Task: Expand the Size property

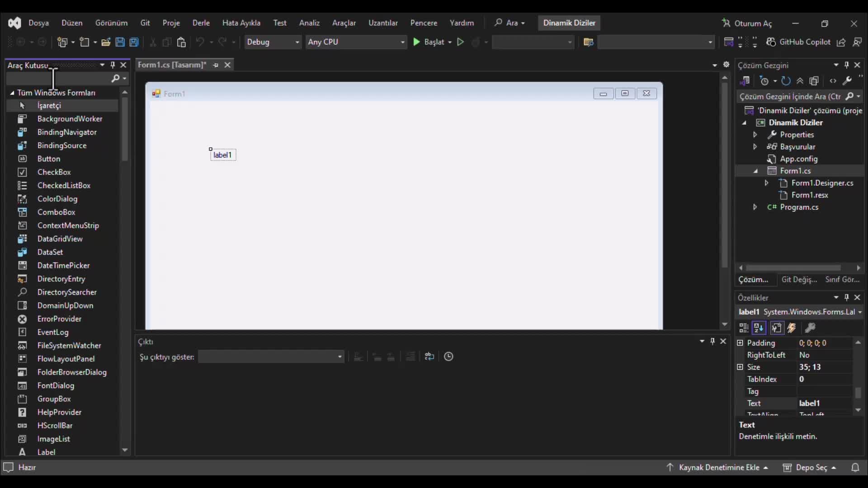Action: 740,367
